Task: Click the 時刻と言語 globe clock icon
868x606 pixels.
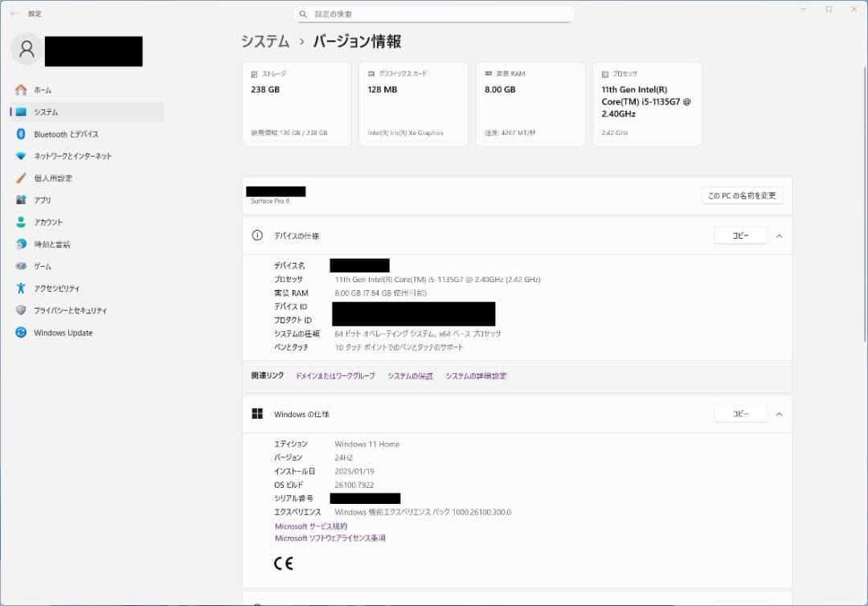Action: pyautogui.click(x=21, y=244)
